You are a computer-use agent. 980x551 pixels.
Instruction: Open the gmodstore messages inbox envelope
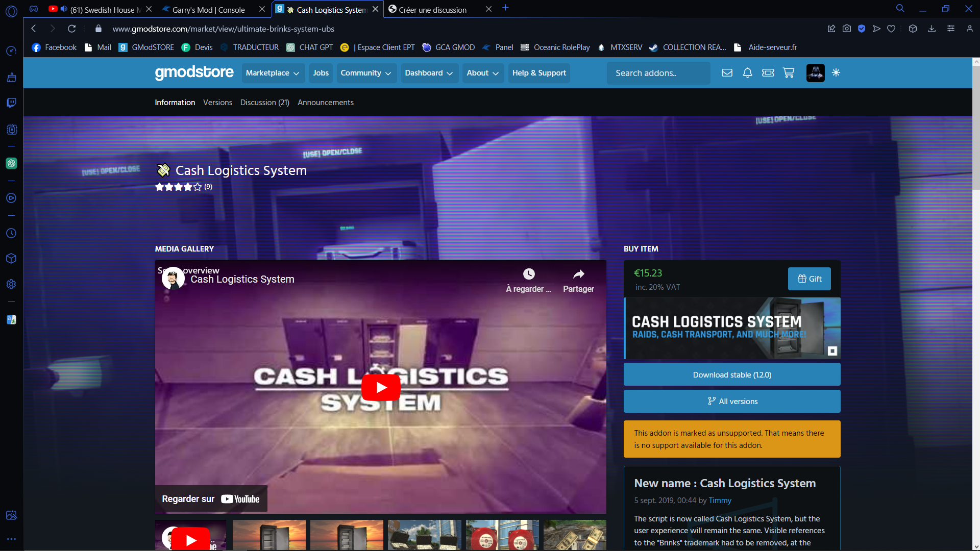pos(727,73)
